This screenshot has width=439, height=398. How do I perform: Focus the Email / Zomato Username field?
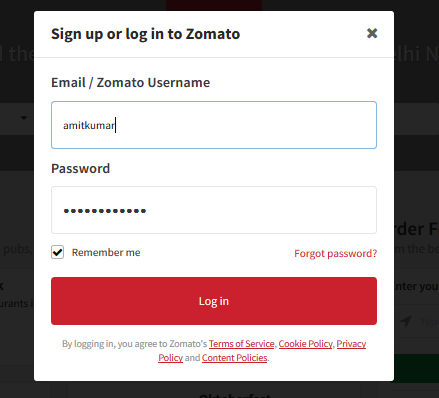(214, 125)
